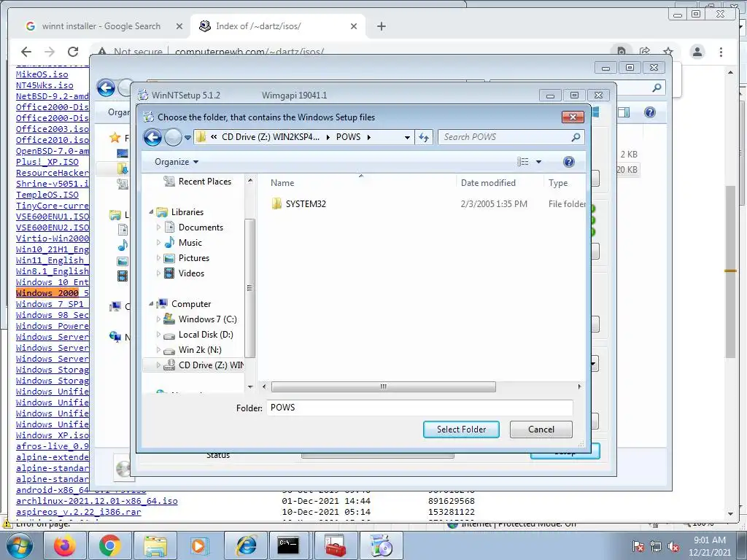This screenshot has height=560, width=747.
Task: Open Recent Places in the sidebar
Action: 204,182
